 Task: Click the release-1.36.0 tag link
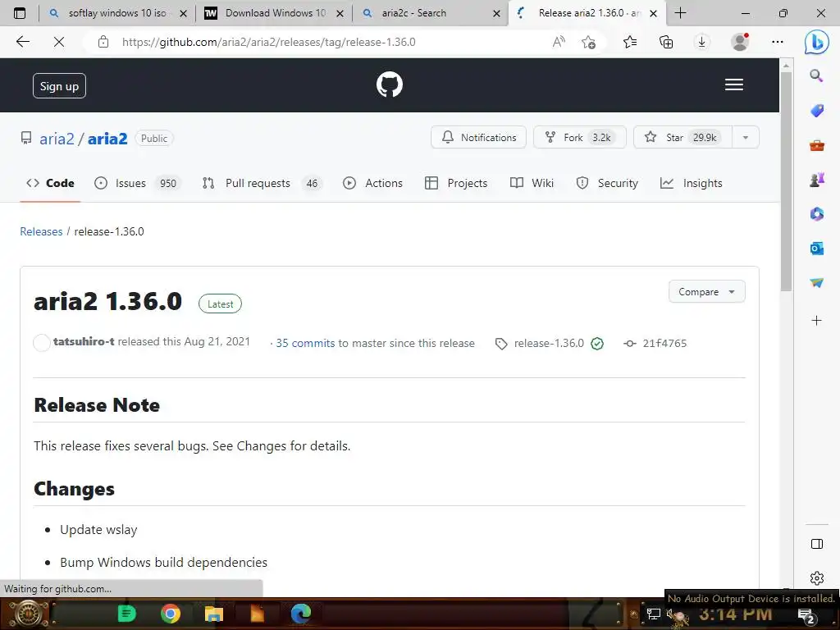pos(549,344)
